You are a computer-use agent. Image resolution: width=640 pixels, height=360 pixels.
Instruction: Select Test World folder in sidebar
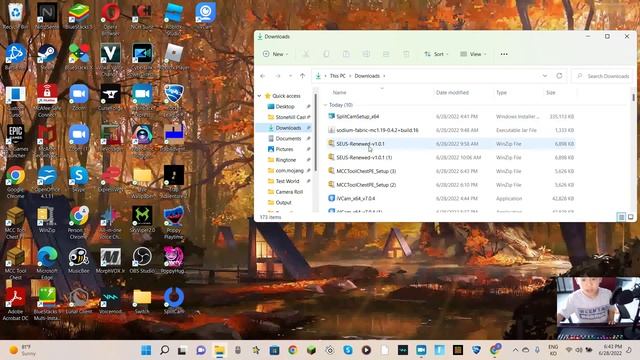tap(287, 181)
